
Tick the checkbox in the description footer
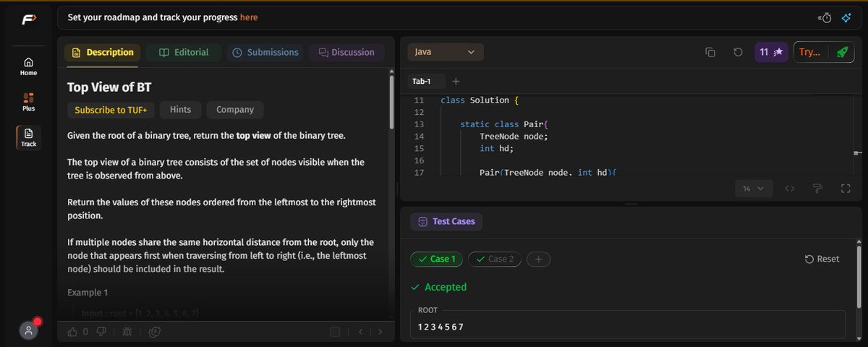click(334, 332)
